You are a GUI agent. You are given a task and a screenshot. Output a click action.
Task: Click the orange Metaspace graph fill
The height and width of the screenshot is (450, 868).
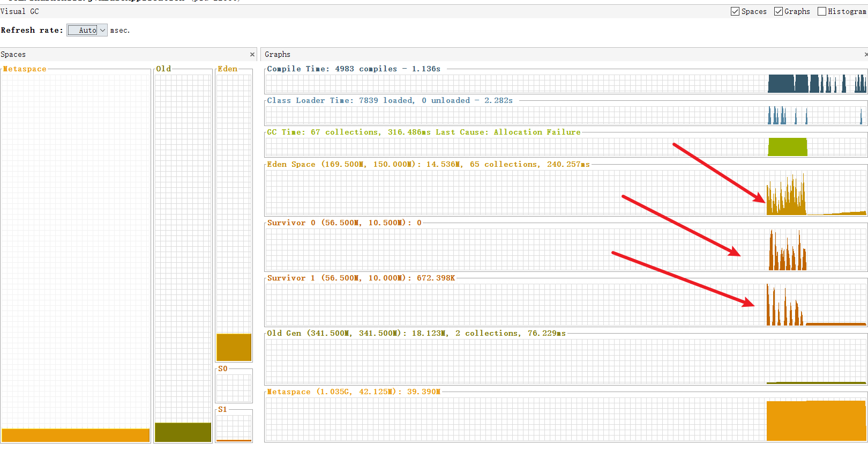(815, 421)
